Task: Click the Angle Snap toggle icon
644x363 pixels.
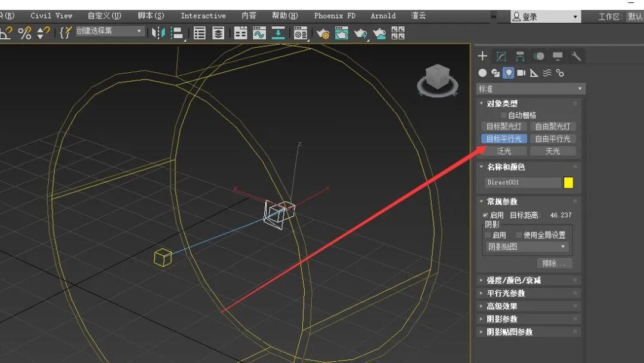Action: 6,33
